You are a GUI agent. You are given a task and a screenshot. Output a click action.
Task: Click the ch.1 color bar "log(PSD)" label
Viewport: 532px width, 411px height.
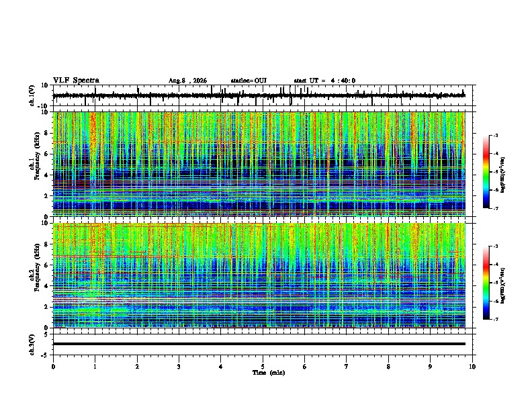pyautogui.click(x=503, y=175)
